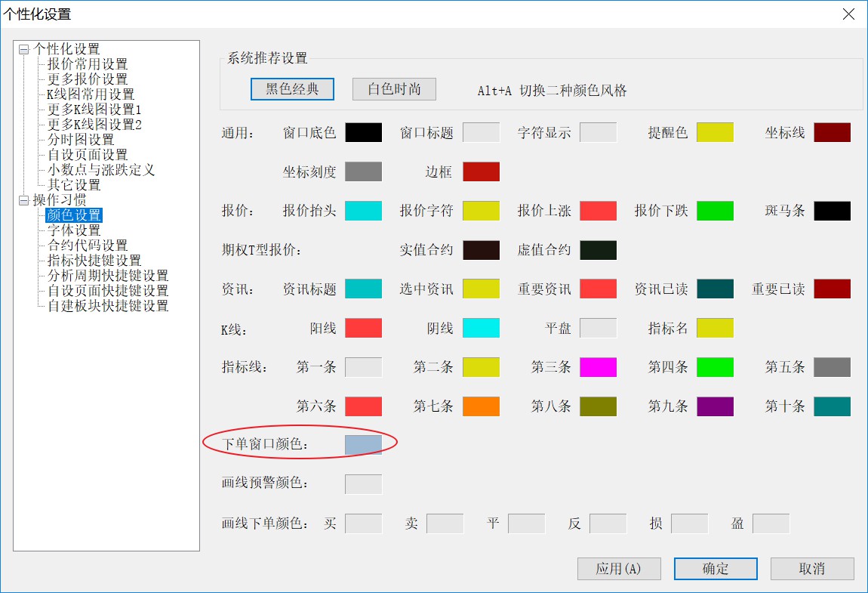
Task: Open the 坐标线 dark red swatch
Action: point(832,133)
